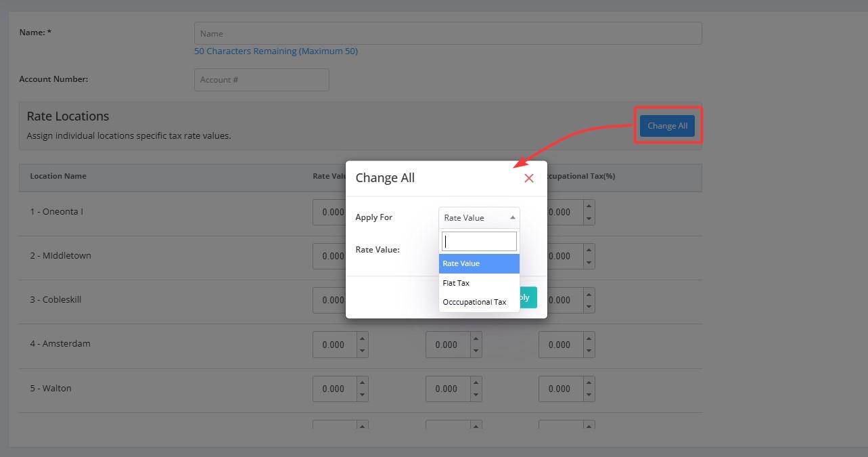This screenshot has height=457, width=868.
Task: Click the 'Rate Value:' label in dialog
Action: point(378,250)
